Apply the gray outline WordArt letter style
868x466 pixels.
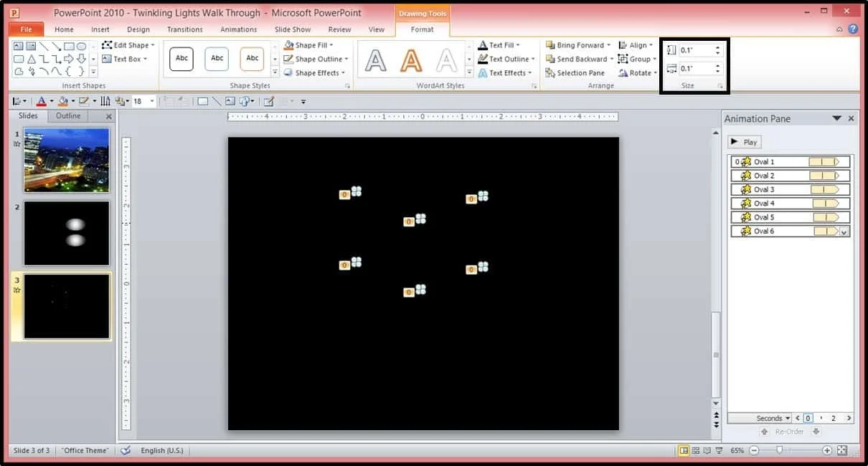(447, 60)
